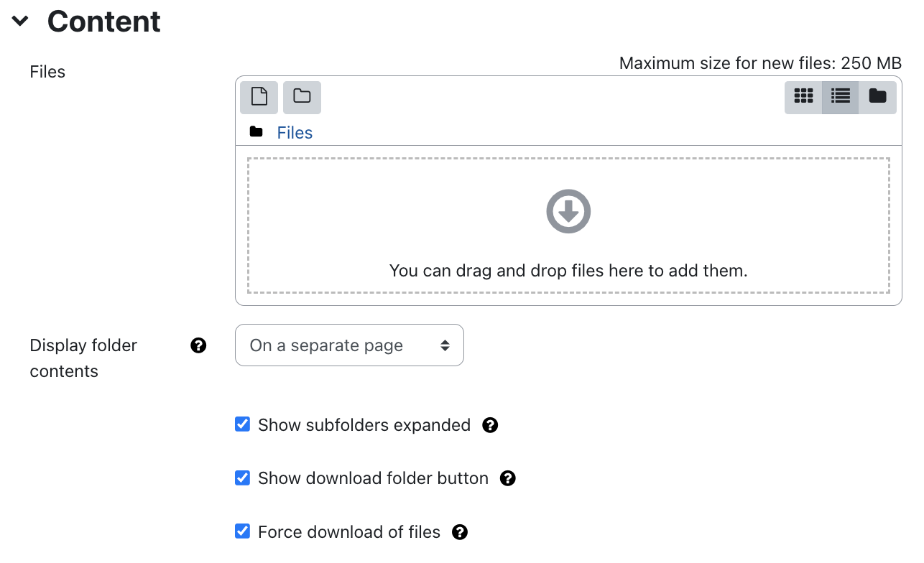The image size is (924, 563).
Task: Click the Content section heading
Action: point(103,22)
